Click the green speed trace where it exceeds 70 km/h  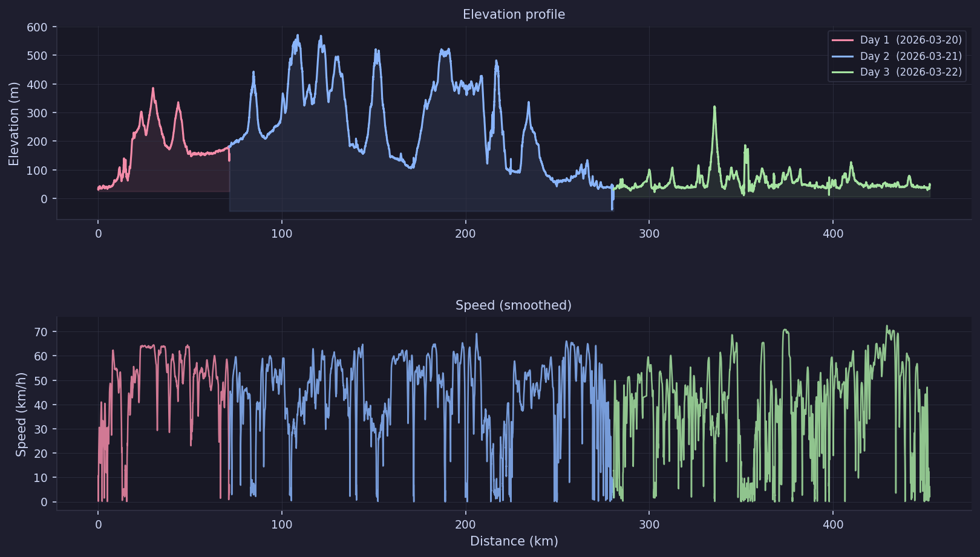pyautogui.click(x=888, y=327)
